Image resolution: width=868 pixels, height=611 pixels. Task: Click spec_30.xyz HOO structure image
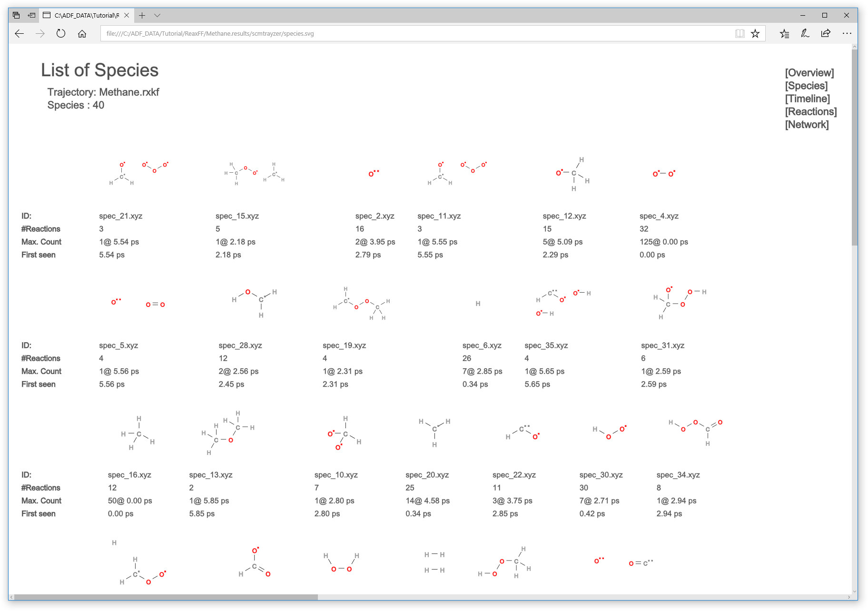coord(609,432)
